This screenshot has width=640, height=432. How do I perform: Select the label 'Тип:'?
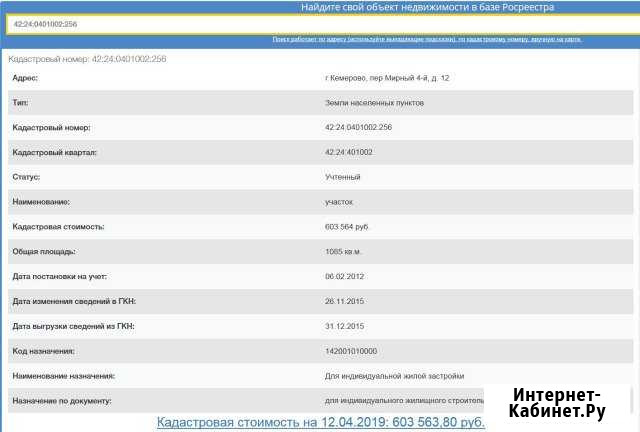(x=20, y=102)
